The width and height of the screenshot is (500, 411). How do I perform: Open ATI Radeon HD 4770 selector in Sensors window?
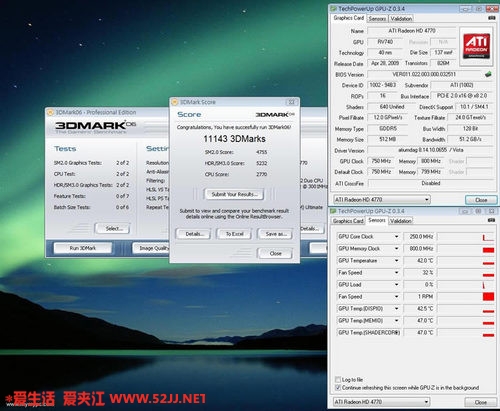coord(382,402)
